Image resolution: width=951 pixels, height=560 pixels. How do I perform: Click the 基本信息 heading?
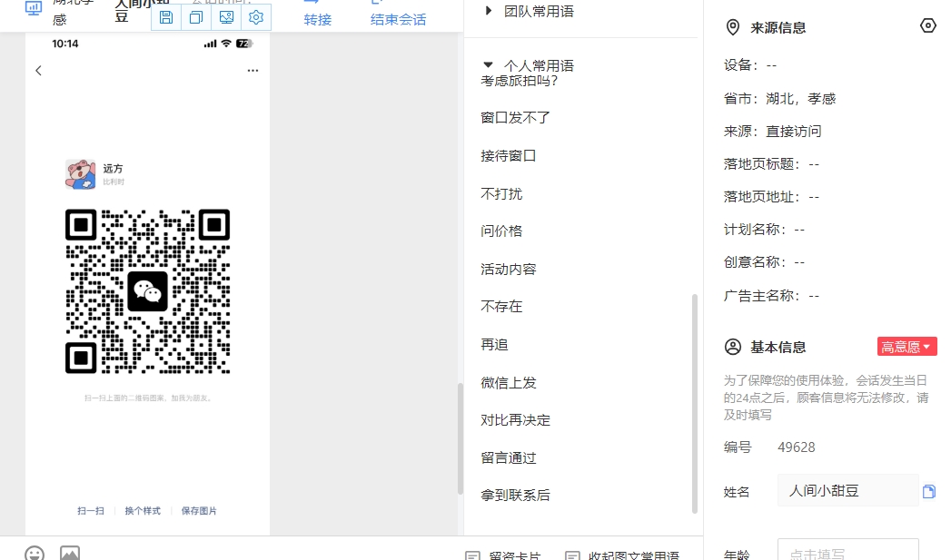pyautogui.click(x=778, y=348)
